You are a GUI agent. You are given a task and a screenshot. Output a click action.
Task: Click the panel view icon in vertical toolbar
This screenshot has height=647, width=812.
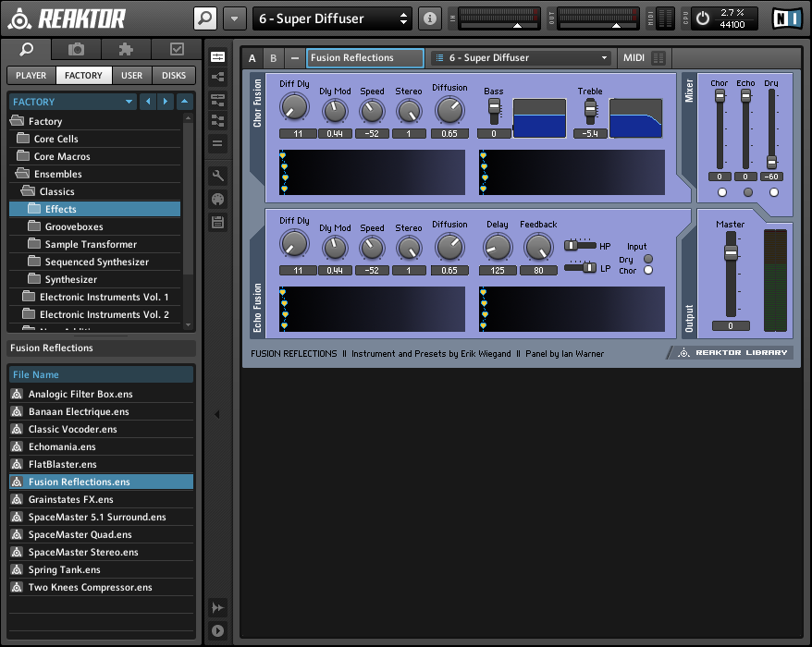click(x=217, y=57)
